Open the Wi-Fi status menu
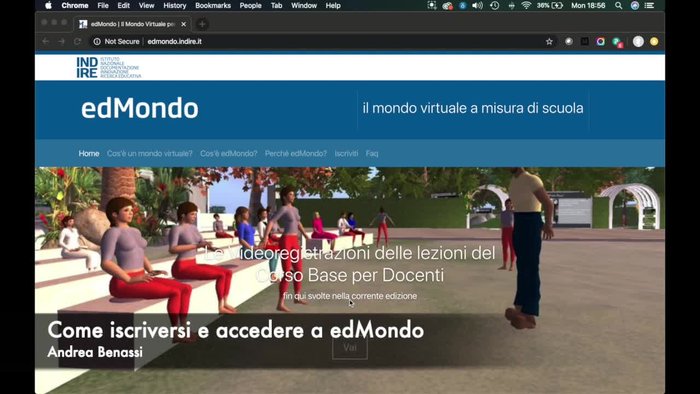700x394 pixels. (x=526, y=5)
